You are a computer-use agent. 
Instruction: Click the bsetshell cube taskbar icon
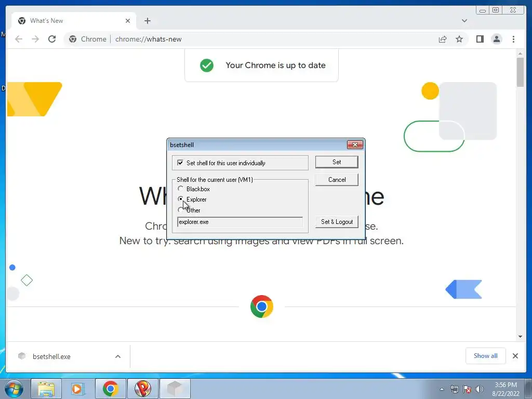(x=175, y=389)
